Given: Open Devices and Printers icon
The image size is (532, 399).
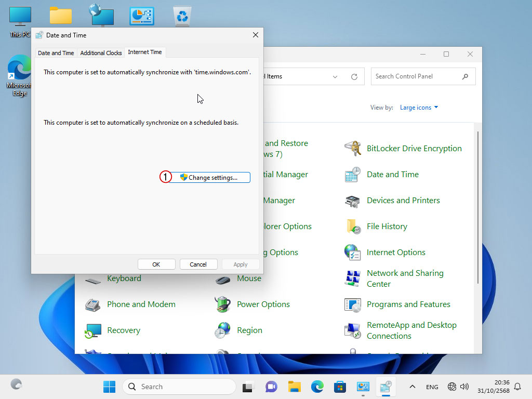Looking at the screenshot, I should (353, 201).
